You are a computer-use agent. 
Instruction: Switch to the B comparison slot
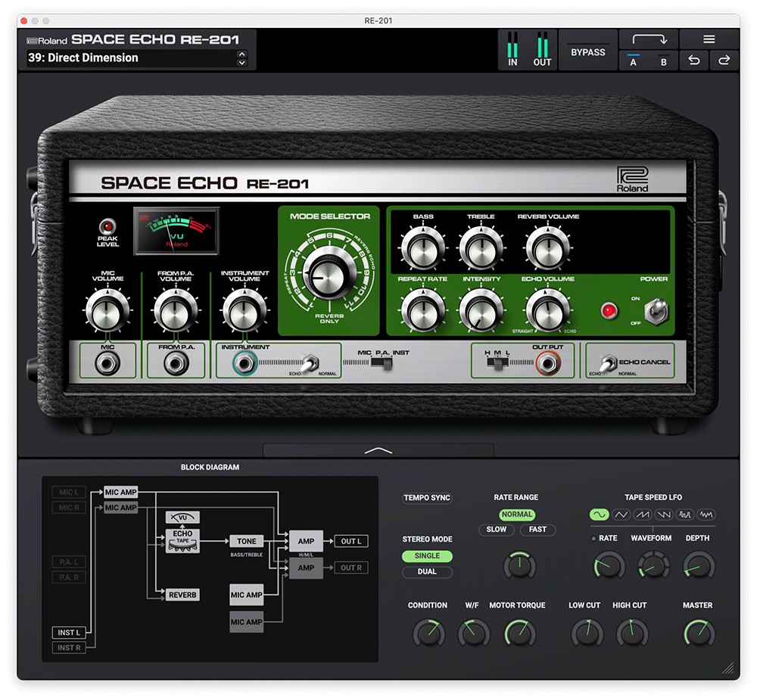click(663, 62)
